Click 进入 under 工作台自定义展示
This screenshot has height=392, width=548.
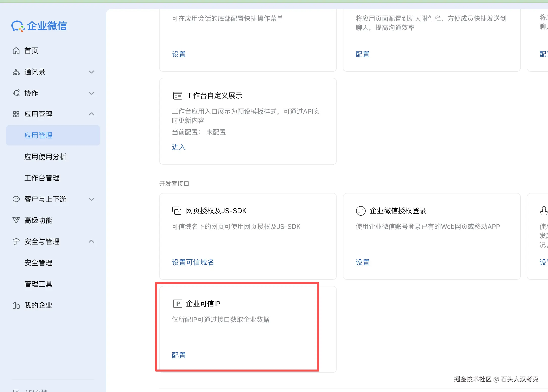click(x=179, y=147)
